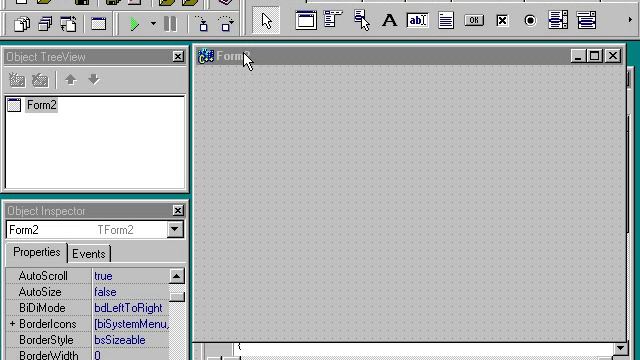Image resolution: width=640 pixels, height=360 pixels.
Task: Select the arrow pointer in the component palette
Action: click(266, 20)
